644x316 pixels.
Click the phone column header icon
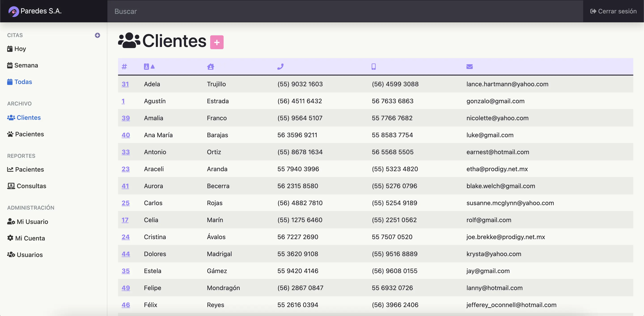pyautogui.click(x=280, y=66)
